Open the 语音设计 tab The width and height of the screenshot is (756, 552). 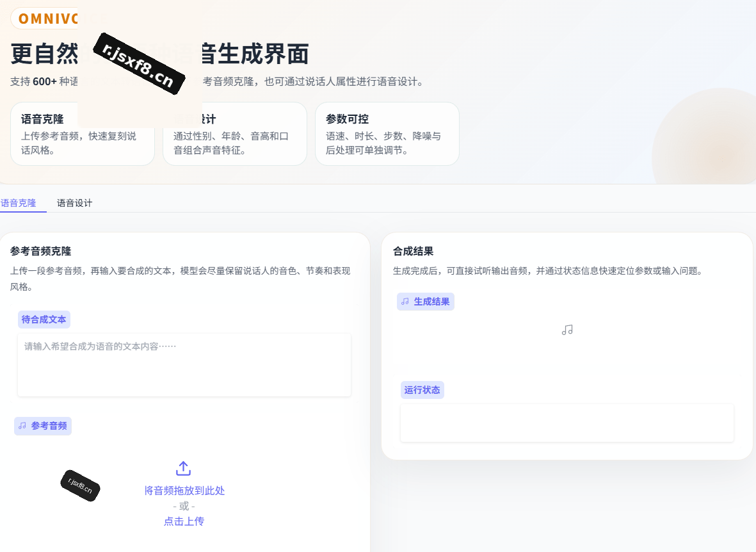tap(74, 202)
